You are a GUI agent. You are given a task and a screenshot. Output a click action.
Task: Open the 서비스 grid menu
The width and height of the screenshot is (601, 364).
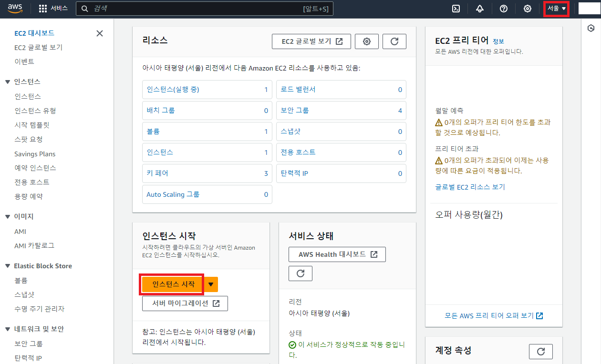pos(53,9)
